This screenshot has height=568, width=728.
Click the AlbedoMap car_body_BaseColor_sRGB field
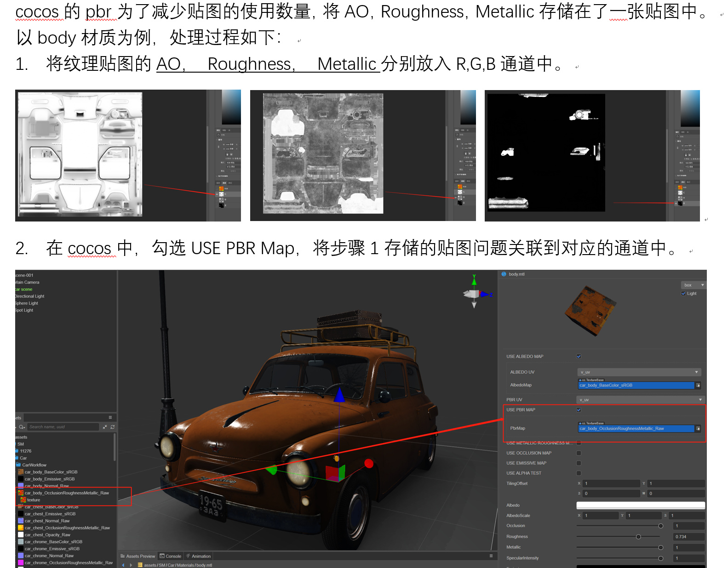point(636,385)
